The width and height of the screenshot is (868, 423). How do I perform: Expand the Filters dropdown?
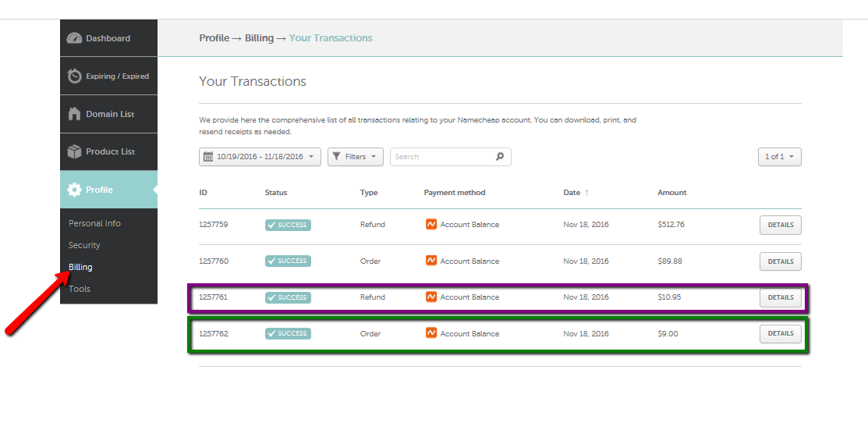click(x=356, y=157)
